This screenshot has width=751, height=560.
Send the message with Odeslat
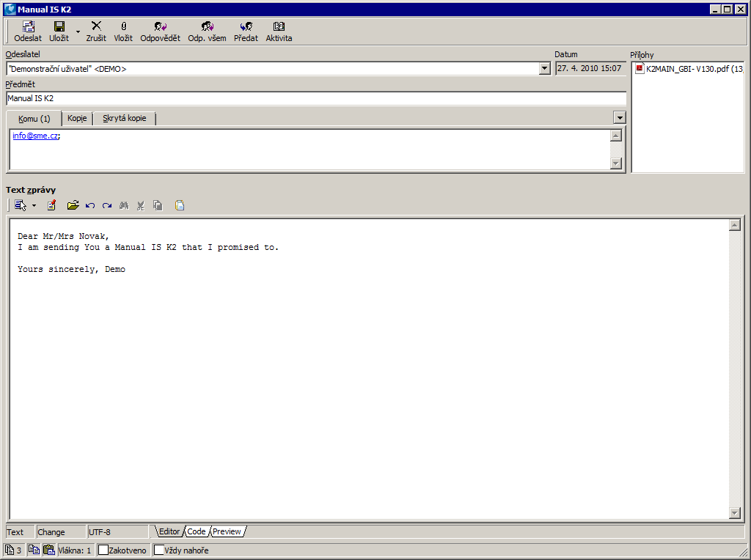pos(28,32)
